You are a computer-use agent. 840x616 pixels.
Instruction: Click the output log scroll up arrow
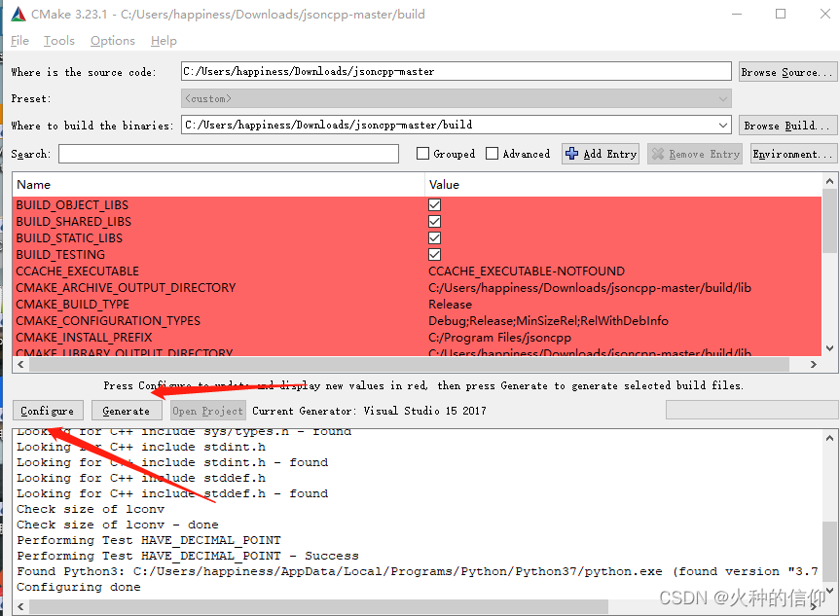coord(829,438)
